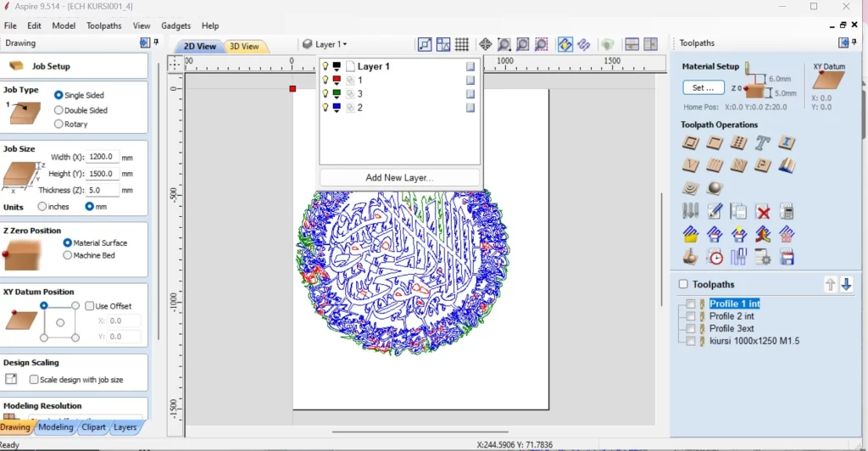Toggle the light bulb visibility for layer 3
This screenshot has width=868, height=451.
(325, 93)
